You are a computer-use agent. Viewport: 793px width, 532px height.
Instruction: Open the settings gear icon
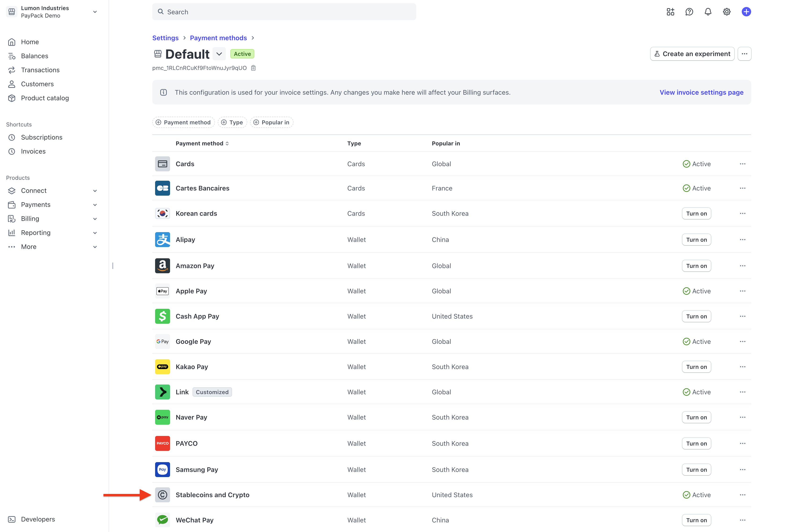click(727, 12)
